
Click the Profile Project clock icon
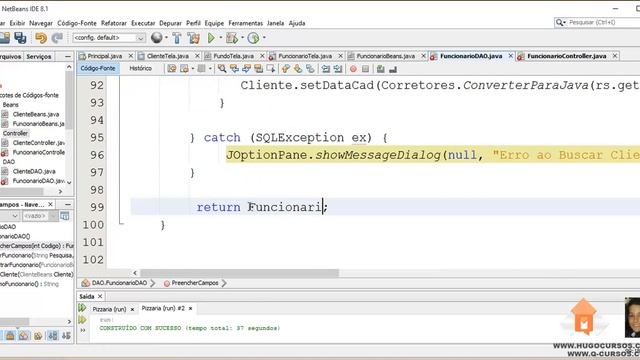[253, 38]
